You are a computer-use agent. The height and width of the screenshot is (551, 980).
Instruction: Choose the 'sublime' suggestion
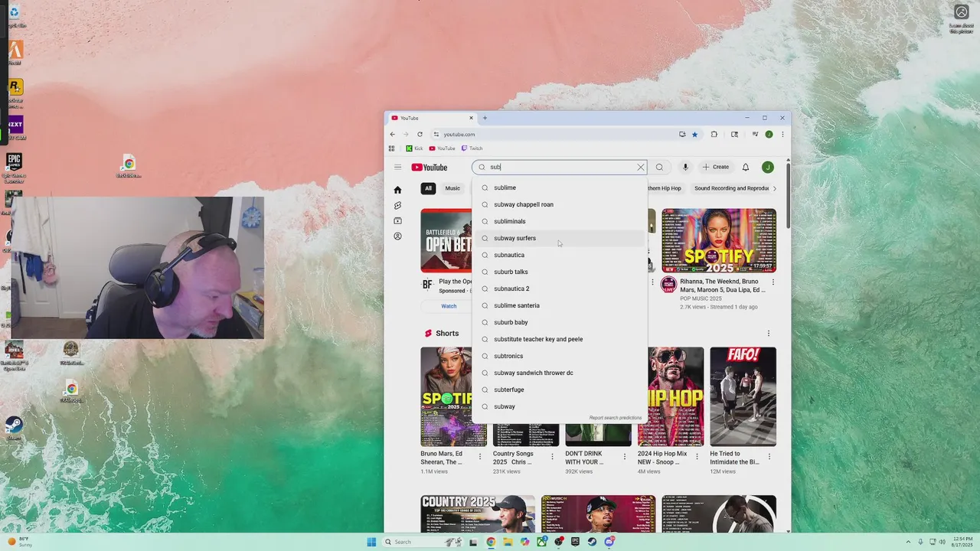[560, 187]
